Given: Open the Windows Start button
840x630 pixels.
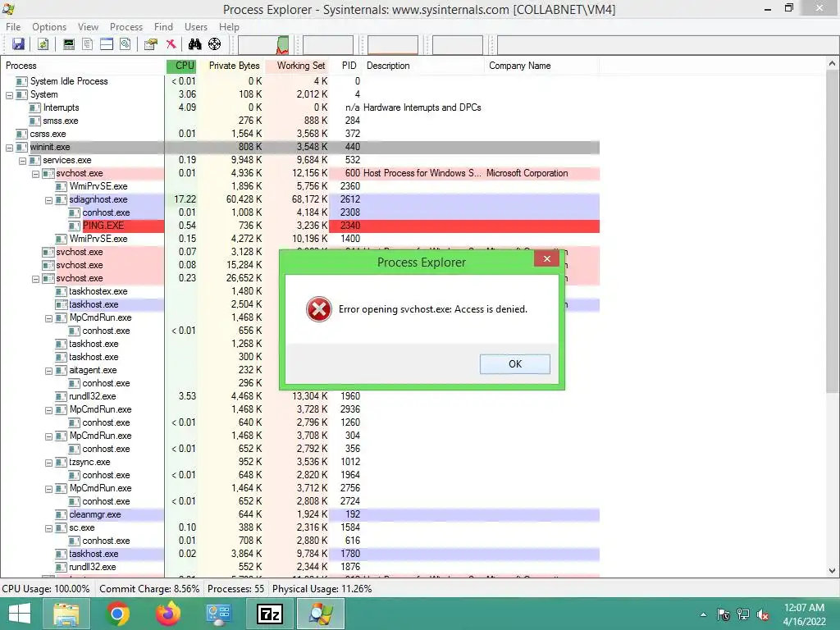Looking at the screenshot, I should pyautogui.click(x=20, y=614).
